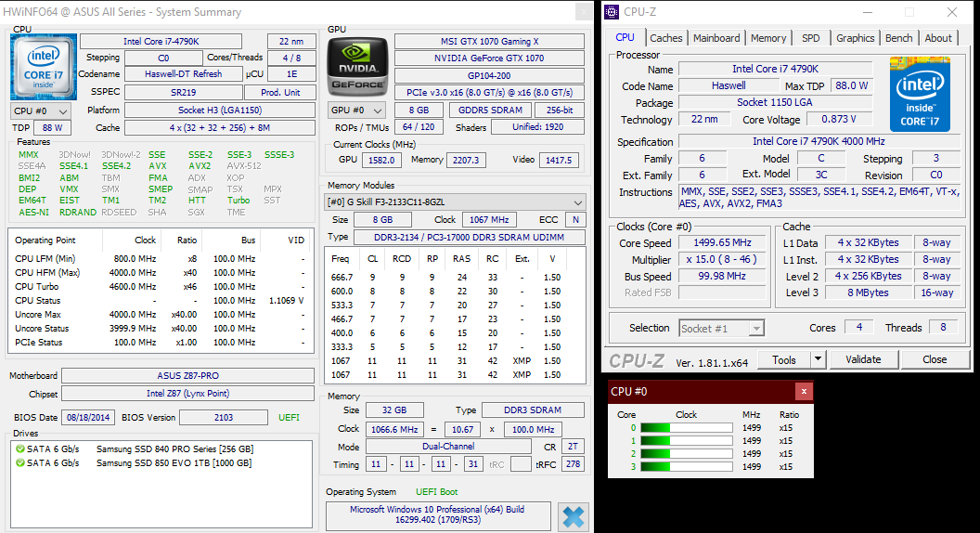Click the DDR3-2134 / PC3-17000 type field
Viewport: 980px width, 533px height.
click(470, 237)
